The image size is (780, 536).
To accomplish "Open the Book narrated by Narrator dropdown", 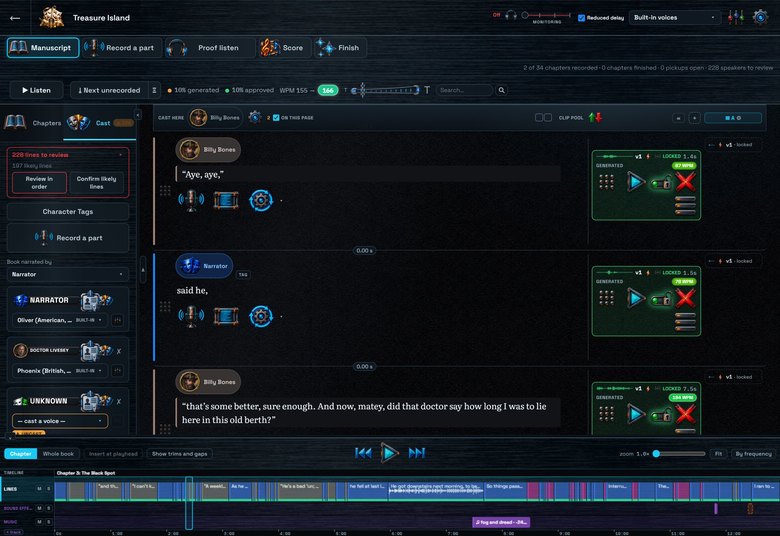I will point(67,274).
